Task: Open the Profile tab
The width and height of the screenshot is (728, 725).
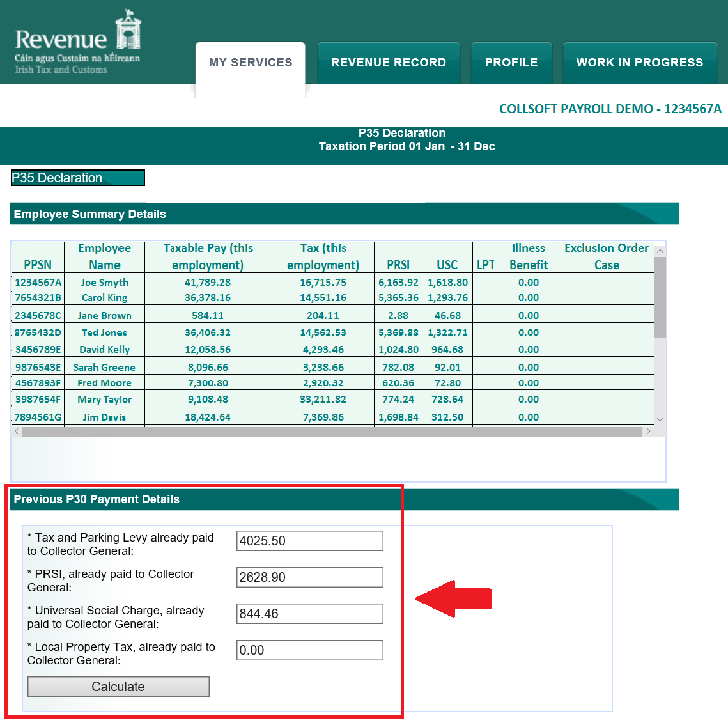Action: tap(511, 63)
